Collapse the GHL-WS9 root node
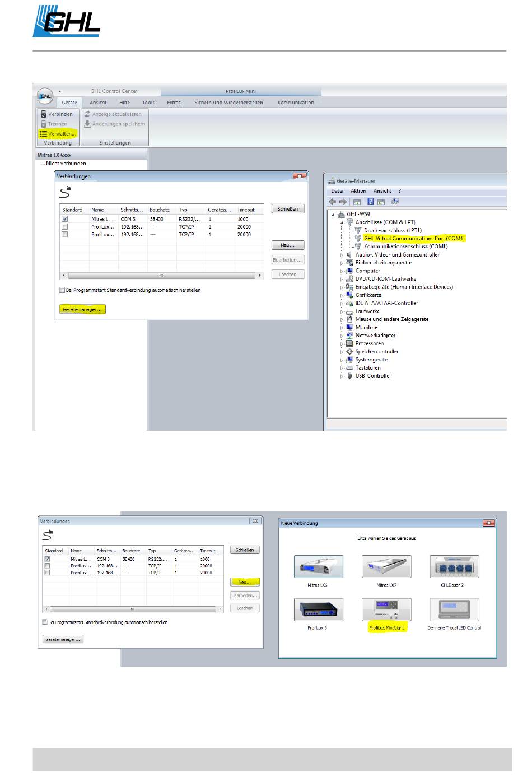The image size is (532, 777). tap(333, 215)
